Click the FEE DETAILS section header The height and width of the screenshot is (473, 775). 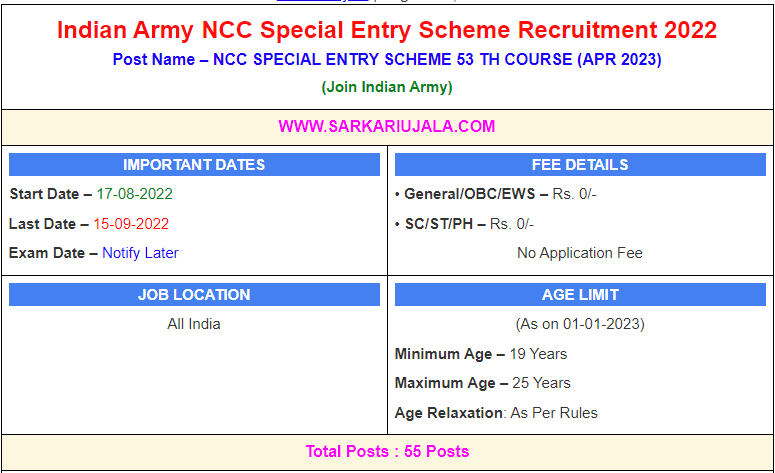[x=580, y=165]
